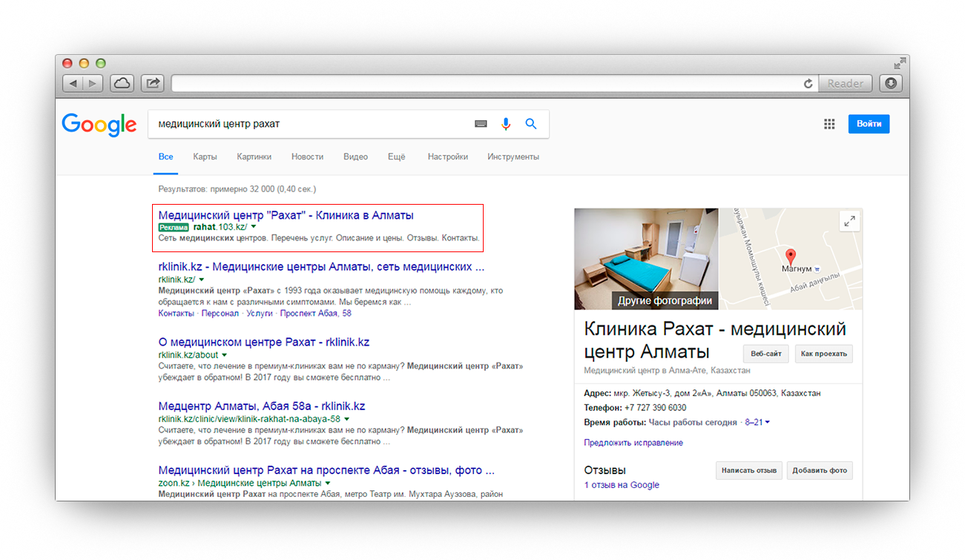Click the Safari forward arrow button
This screenshot has width=965, height=560.
pos(93,84)
